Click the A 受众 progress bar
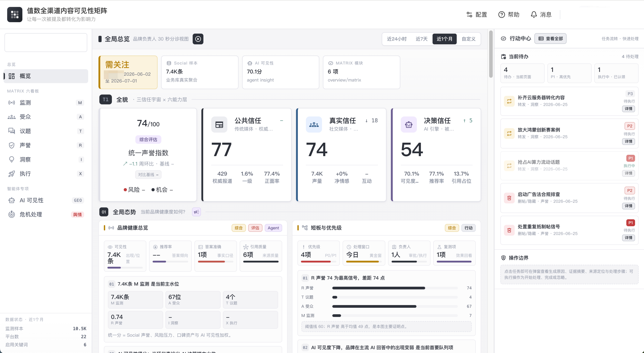Screen dimensions: 644x353 (x=395, y=306)
